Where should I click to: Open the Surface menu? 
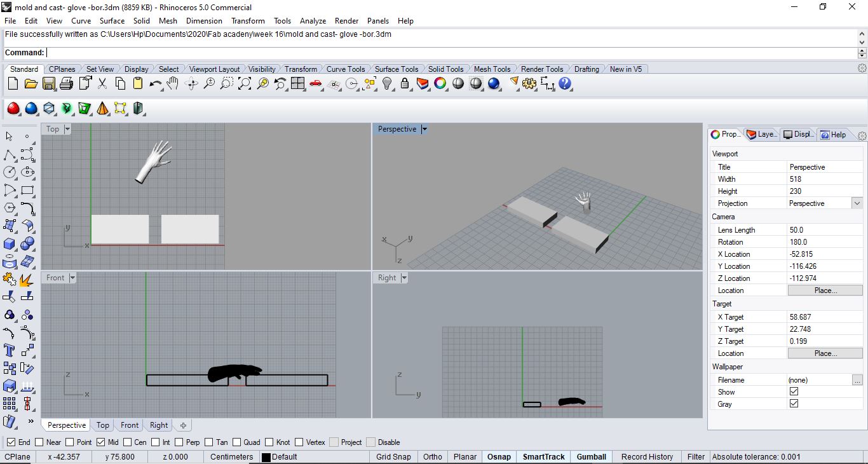(112, 21)
